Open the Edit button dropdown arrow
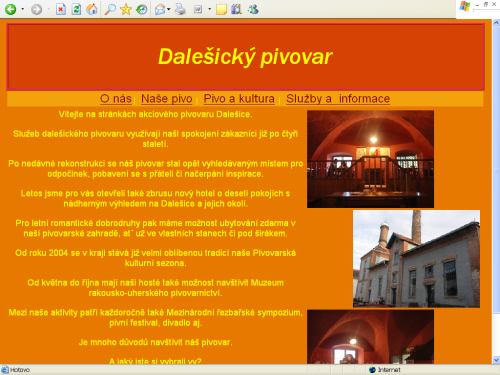 tap(210, 9)
